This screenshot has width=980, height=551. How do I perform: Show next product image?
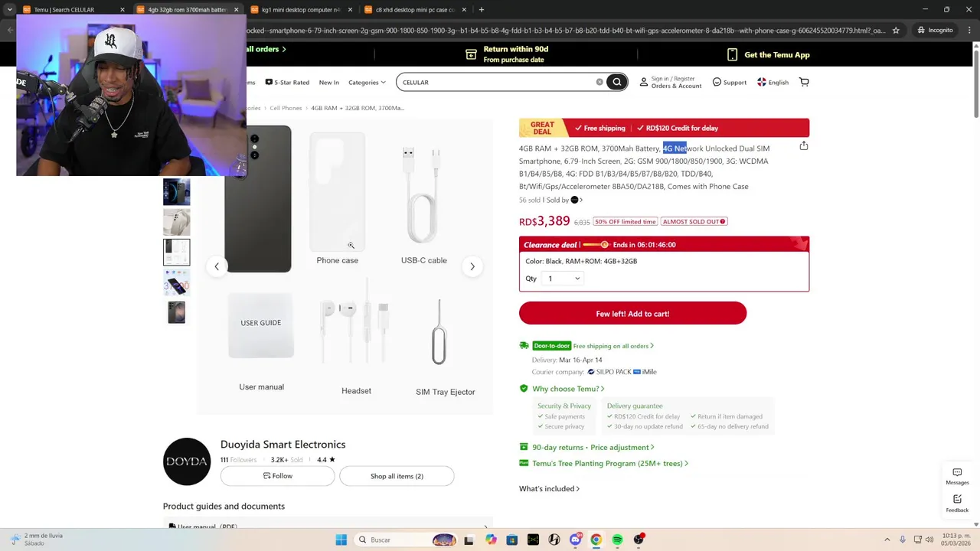(x=472, y=266)
